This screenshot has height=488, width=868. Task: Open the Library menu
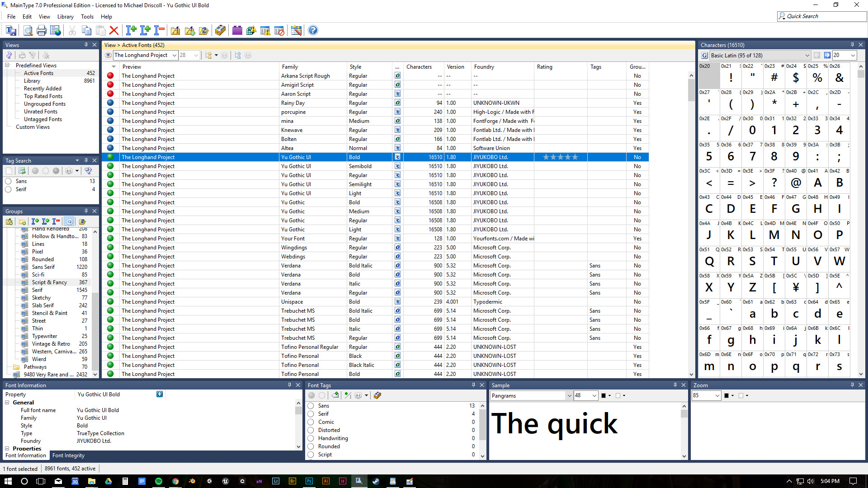click(66, 17)
